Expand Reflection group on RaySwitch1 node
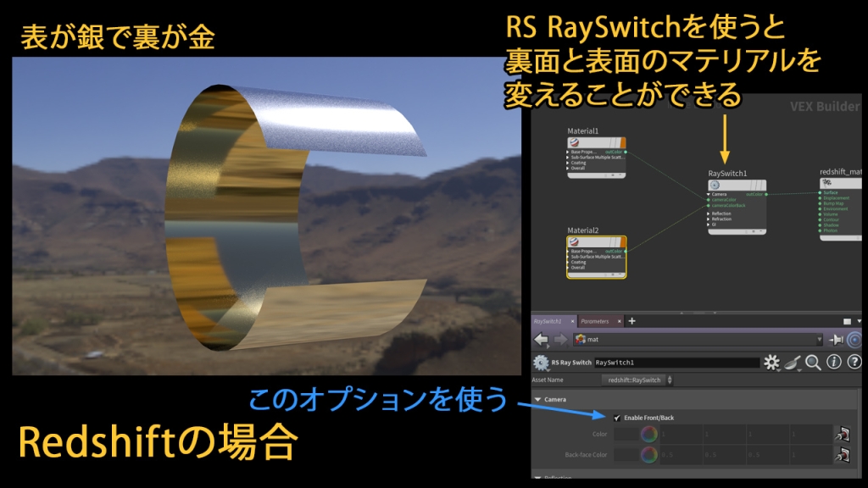The image size is (868, 488). tap(709, 213)
